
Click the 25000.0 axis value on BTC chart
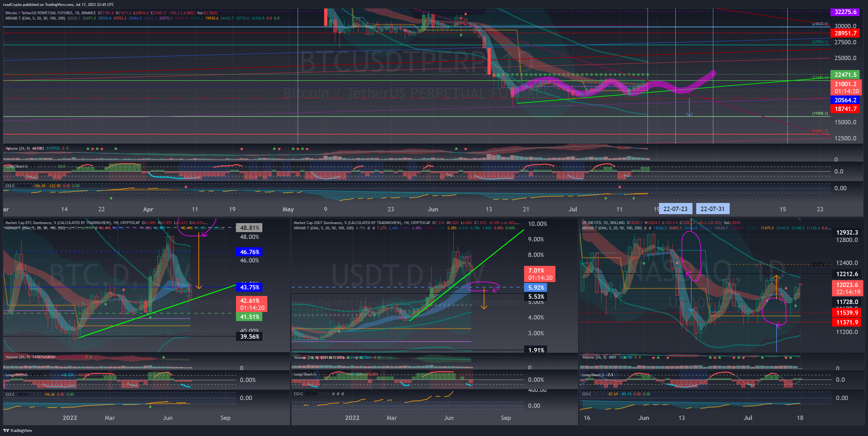[845, 58]
